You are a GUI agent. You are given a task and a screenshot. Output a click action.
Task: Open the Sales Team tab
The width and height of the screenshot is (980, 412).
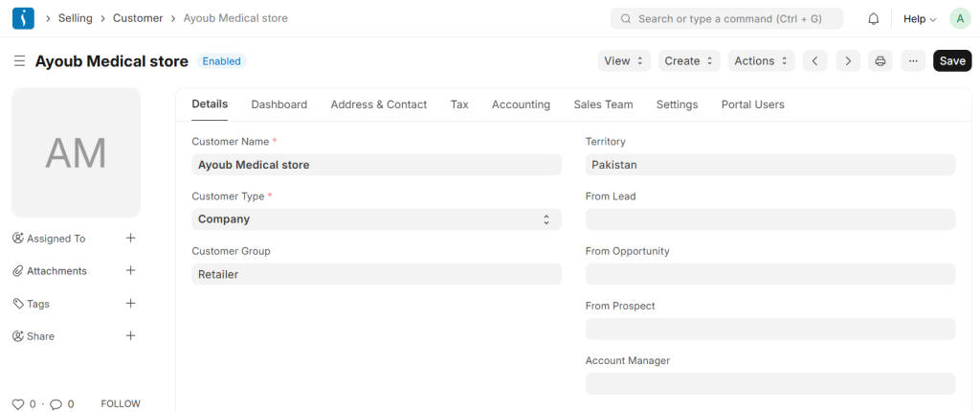click(603, 104)
